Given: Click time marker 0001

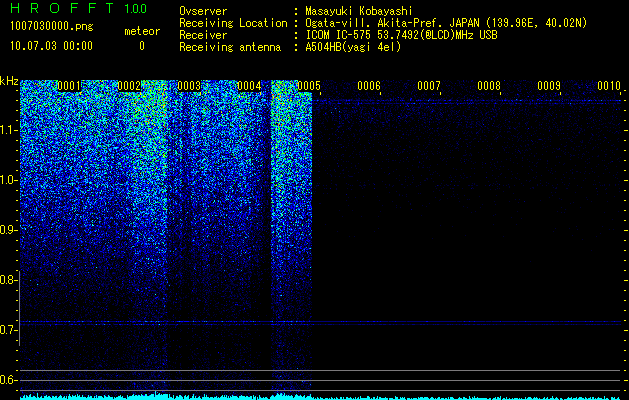Looking at the screenshot, I should click(69, 86).
